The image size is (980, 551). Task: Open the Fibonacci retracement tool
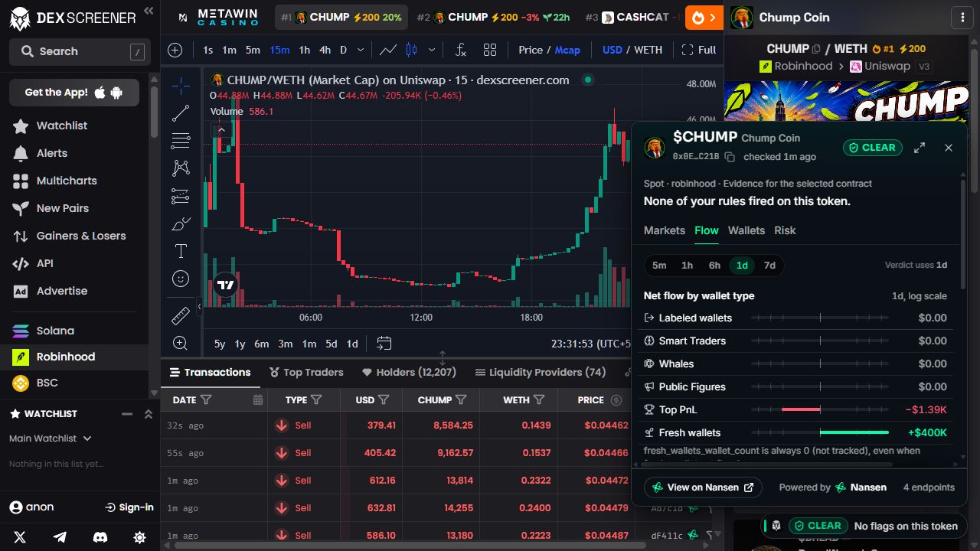[181, 141]
